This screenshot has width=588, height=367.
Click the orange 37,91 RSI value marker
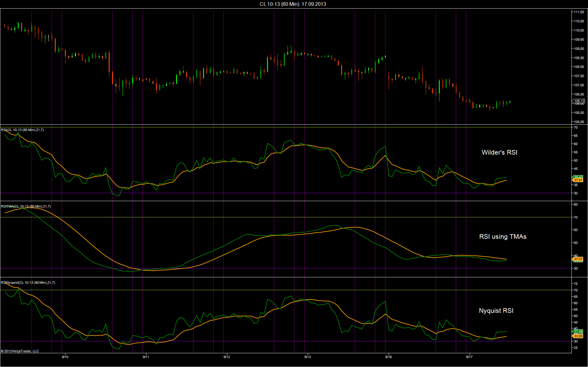[578, 180]
